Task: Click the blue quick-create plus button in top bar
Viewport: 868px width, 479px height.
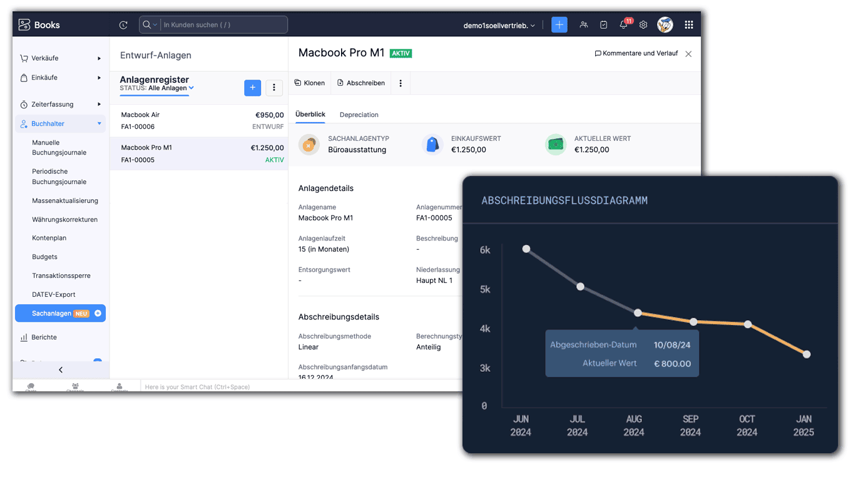Action: (x=559, y=25)
